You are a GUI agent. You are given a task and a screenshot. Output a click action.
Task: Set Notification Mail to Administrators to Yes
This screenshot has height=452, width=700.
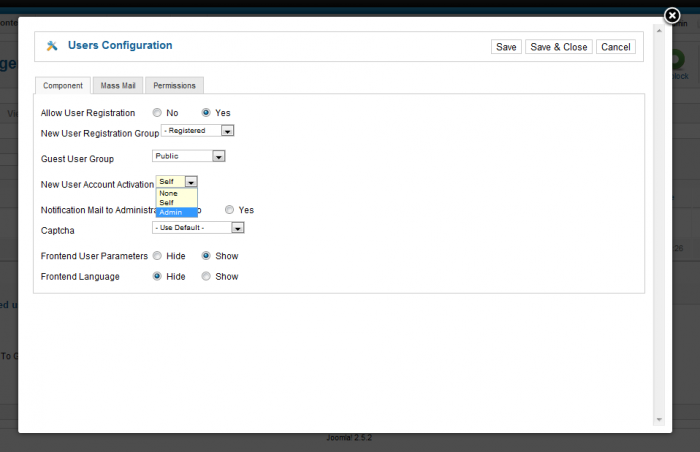coord(229,209)
